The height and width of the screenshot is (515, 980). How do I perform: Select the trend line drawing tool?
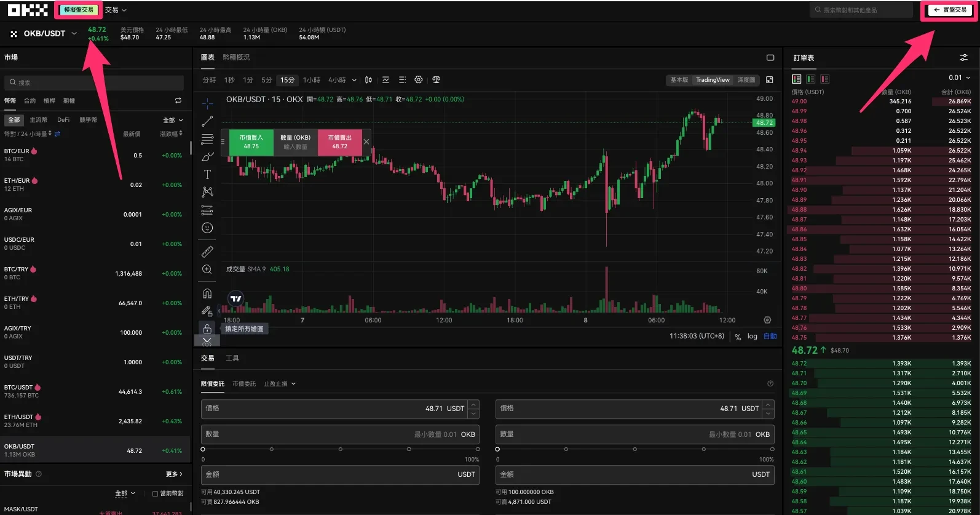[x=207, y=121]
